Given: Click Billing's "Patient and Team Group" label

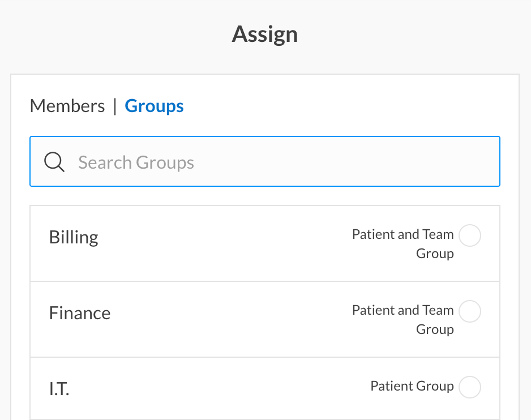Looking at the screenshot, I should pos(403,243).
